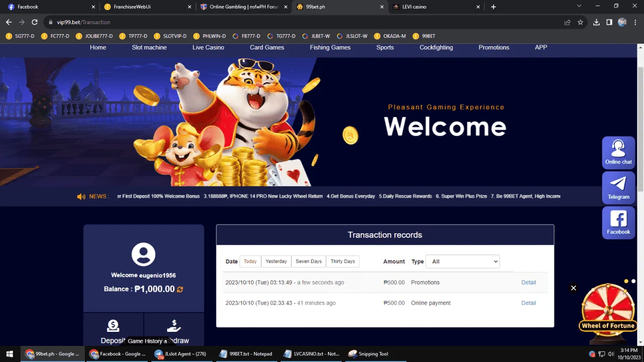View Detail of the Promotions transaction
This screenshot has width=644, height=362.
[528, 283]
